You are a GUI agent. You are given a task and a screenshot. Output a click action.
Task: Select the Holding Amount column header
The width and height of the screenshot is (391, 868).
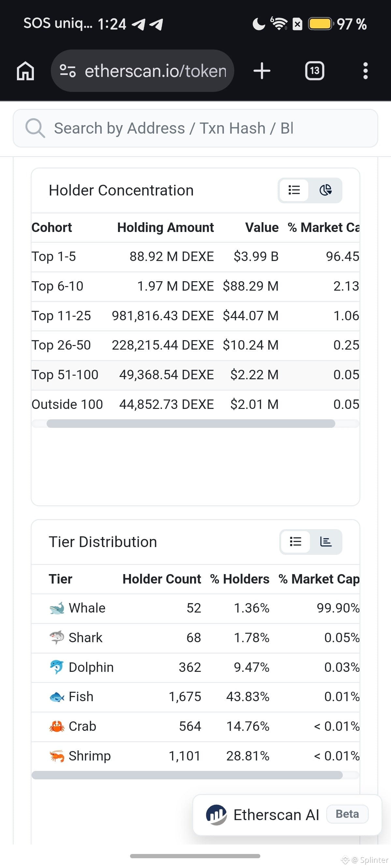click(x=166, y=227)
